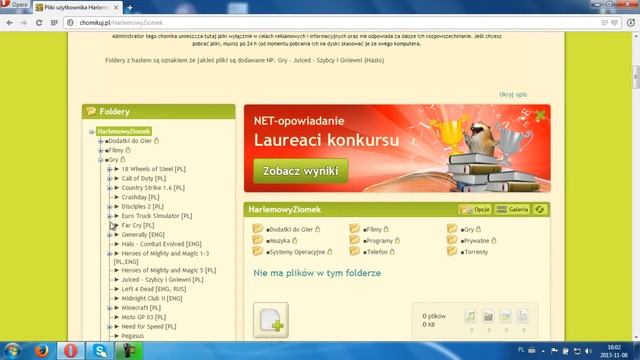Image resolution: width=640 pixels, height=360 pixels.
Task: Open volume control in system tray
Action: [588, 351]
